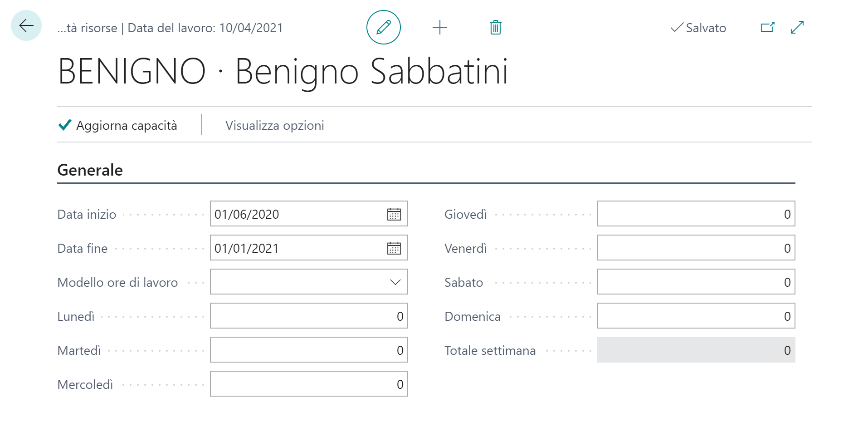Navigate back with the back arrow
The image size is (868, 432).
click(26, 26)
